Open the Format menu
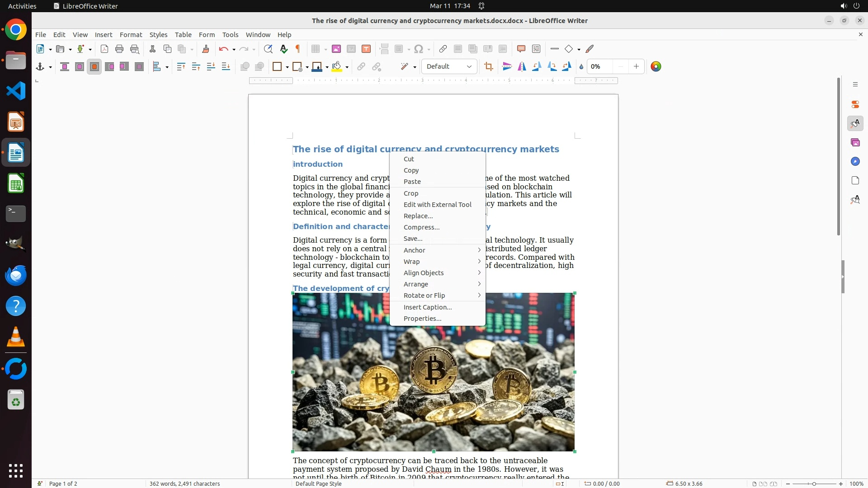 click(131, 35)
